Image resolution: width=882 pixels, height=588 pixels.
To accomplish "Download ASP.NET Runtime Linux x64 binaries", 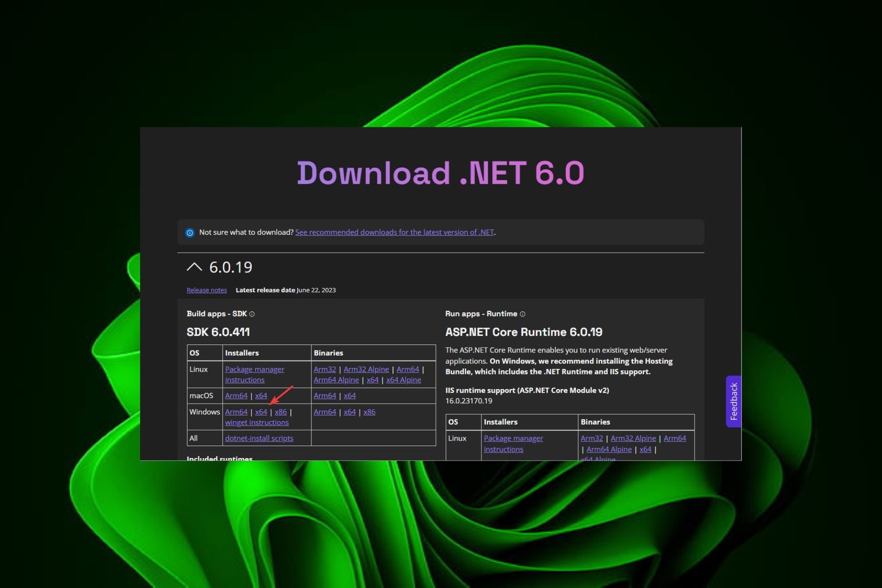I will pos(645,449).
